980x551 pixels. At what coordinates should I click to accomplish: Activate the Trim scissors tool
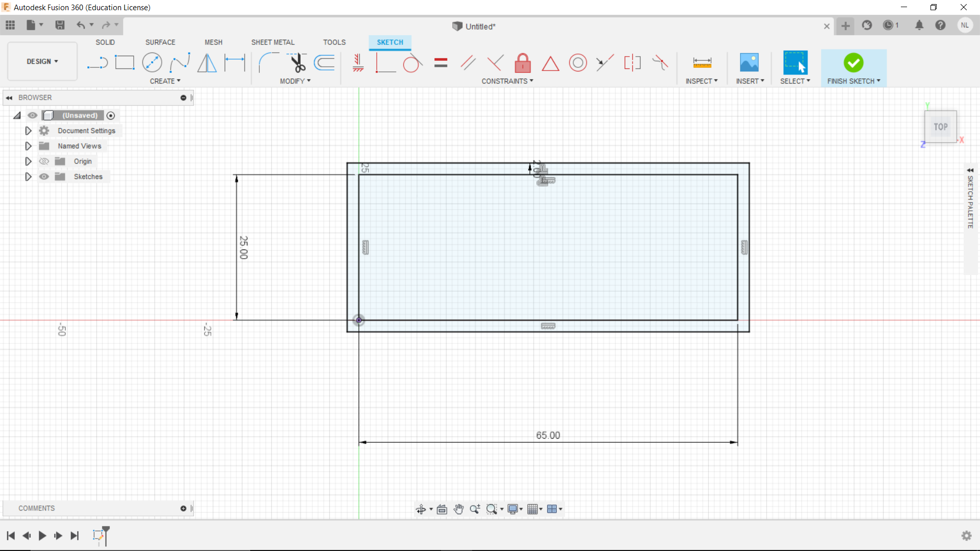click(x=298, y=63)
